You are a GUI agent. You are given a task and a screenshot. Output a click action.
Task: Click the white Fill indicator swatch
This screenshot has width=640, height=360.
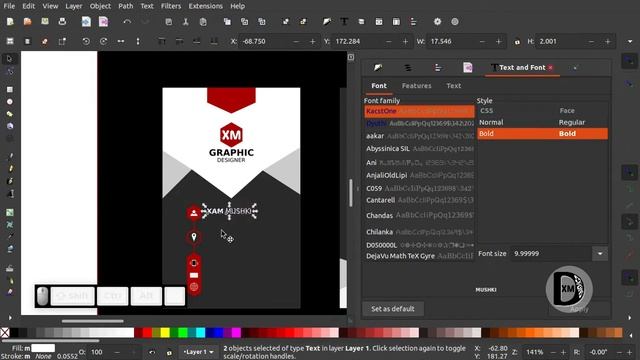tap(43, 348)
